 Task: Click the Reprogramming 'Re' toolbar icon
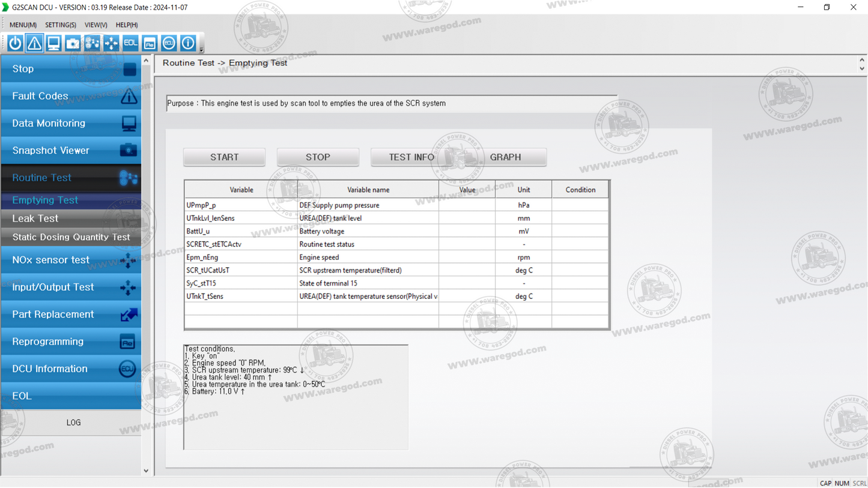click(x=149, y=43)
